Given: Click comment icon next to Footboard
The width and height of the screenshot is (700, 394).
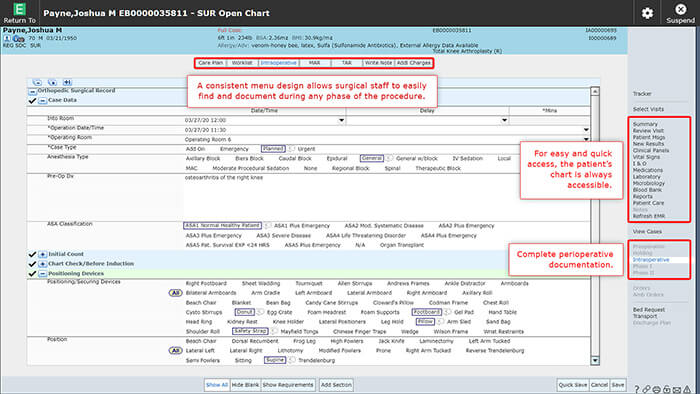Looking at the screenshot, I should [x=447, y=312].
